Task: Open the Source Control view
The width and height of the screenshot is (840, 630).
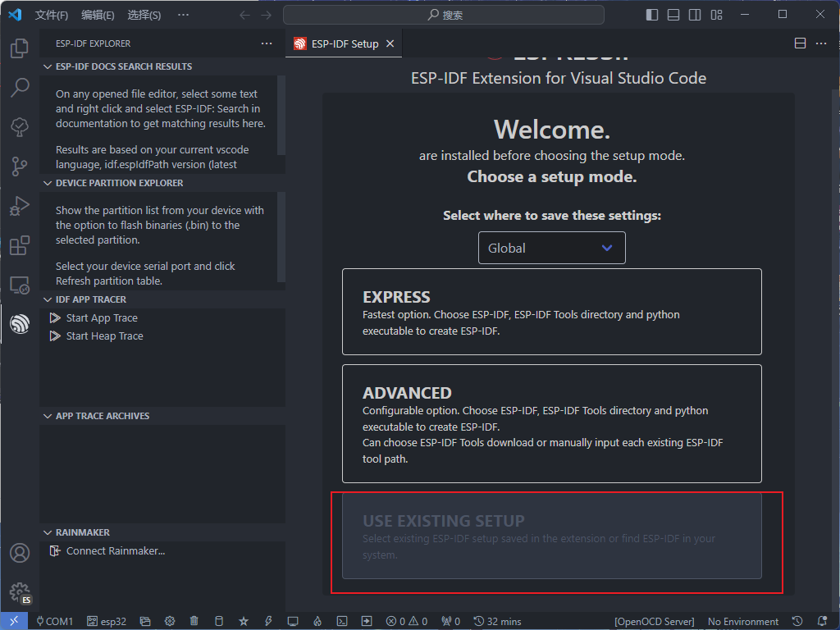Action: 20,167
